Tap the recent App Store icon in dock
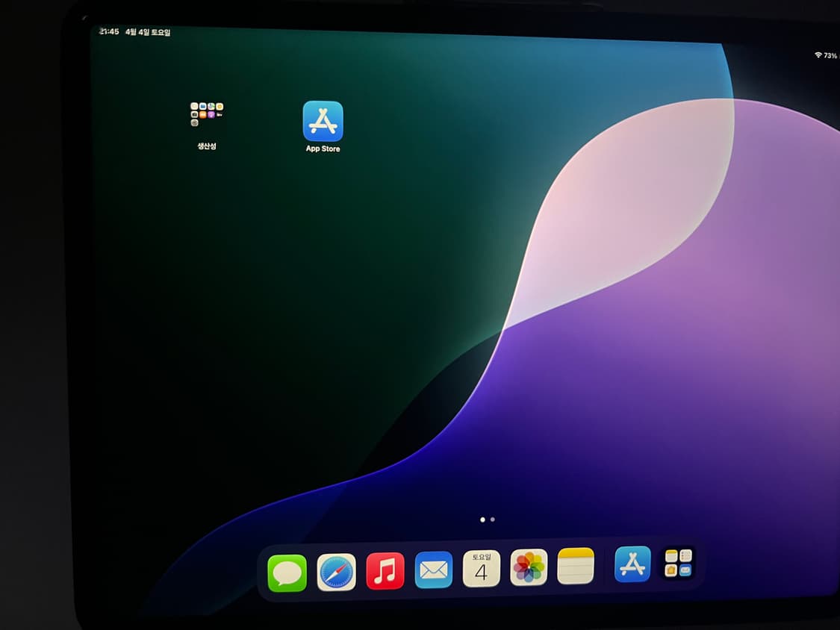 point(632,564)
